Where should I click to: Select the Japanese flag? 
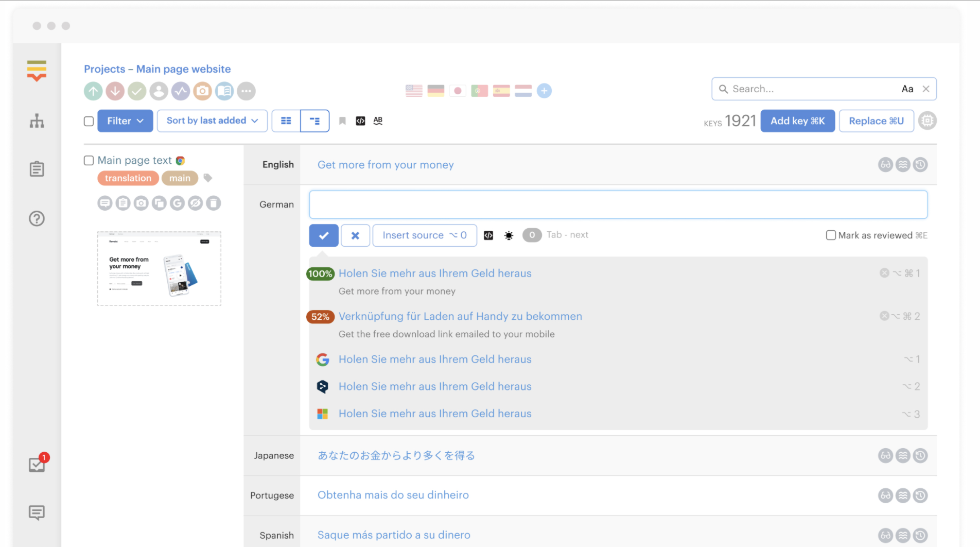(x=458, y=91)
